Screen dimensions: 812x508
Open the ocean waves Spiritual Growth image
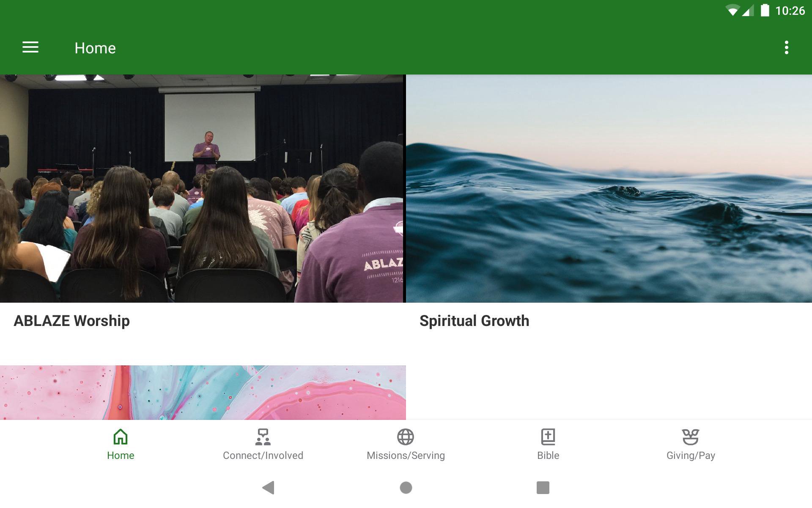point(609,189)
